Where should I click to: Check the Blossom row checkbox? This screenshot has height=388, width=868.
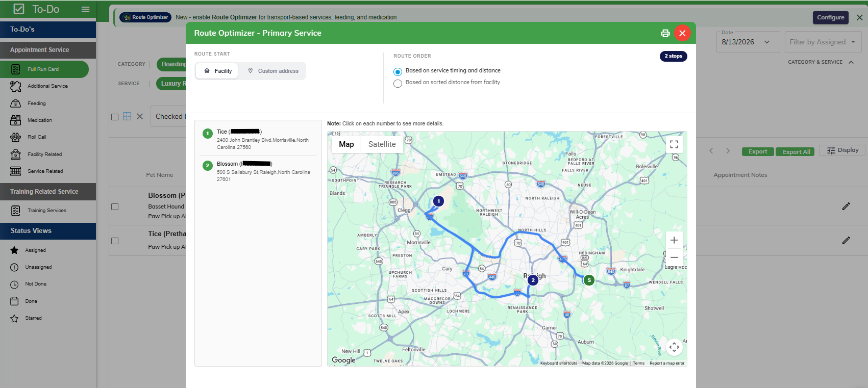[x=115, y=207]
